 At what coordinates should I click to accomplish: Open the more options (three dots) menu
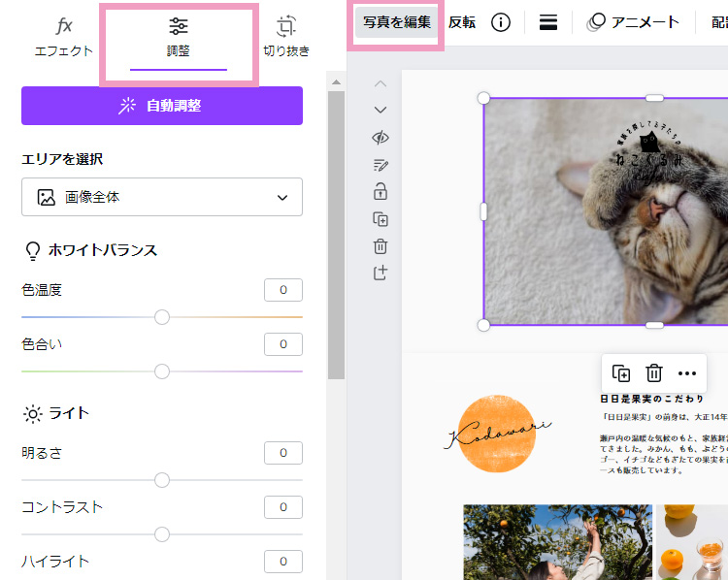pyautogui.click(x=686, y=373)
